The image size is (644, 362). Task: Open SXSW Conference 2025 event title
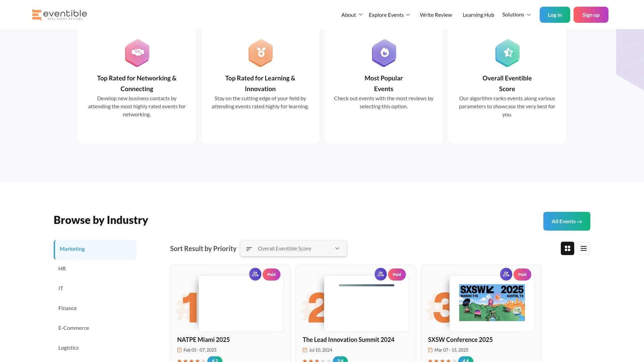(460, 340)
